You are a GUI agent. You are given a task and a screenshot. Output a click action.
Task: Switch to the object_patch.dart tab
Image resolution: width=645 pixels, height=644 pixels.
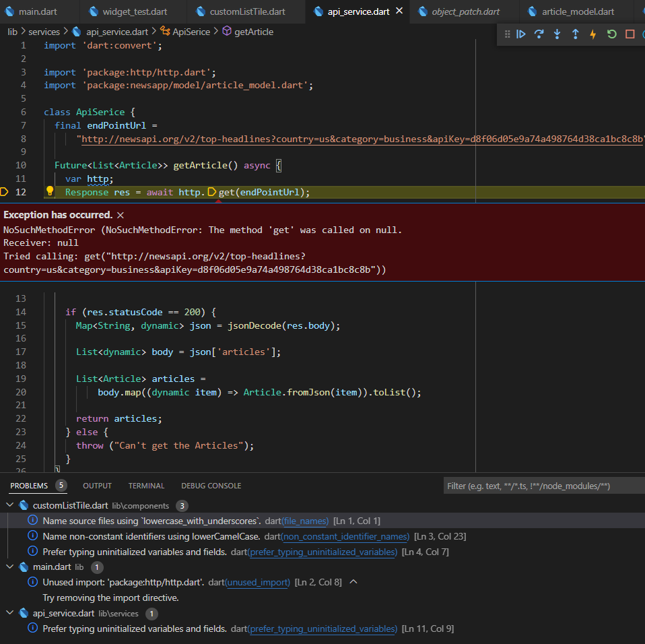pyautogui.click(x=464, y=11)
